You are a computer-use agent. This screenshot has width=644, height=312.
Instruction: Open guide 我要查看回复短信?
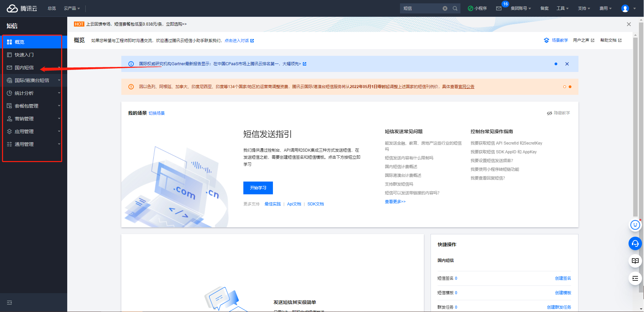488,178
